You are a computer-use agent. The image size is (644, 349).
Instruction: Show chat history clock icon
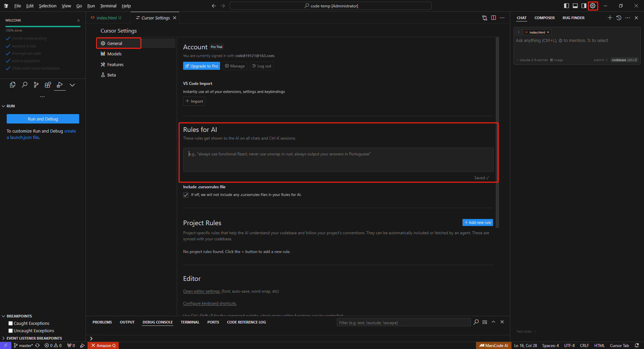[x=619, y=18]
